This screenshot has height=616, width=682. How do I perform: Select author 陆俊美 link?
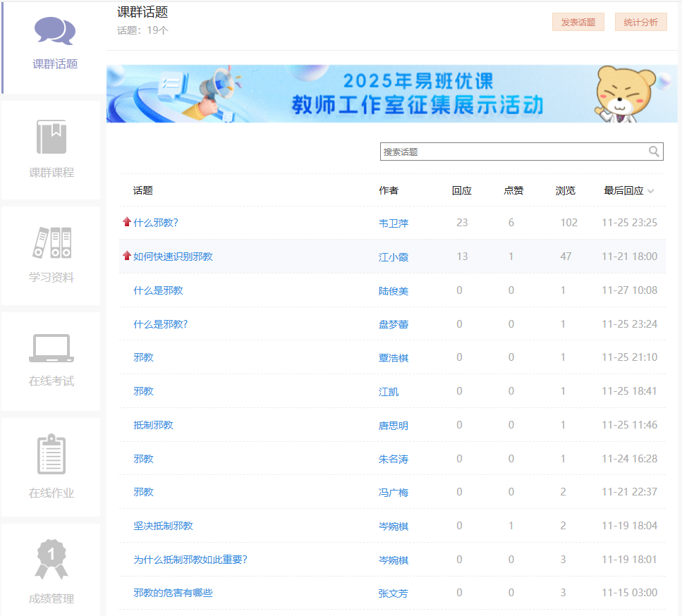tap(394, 291)
